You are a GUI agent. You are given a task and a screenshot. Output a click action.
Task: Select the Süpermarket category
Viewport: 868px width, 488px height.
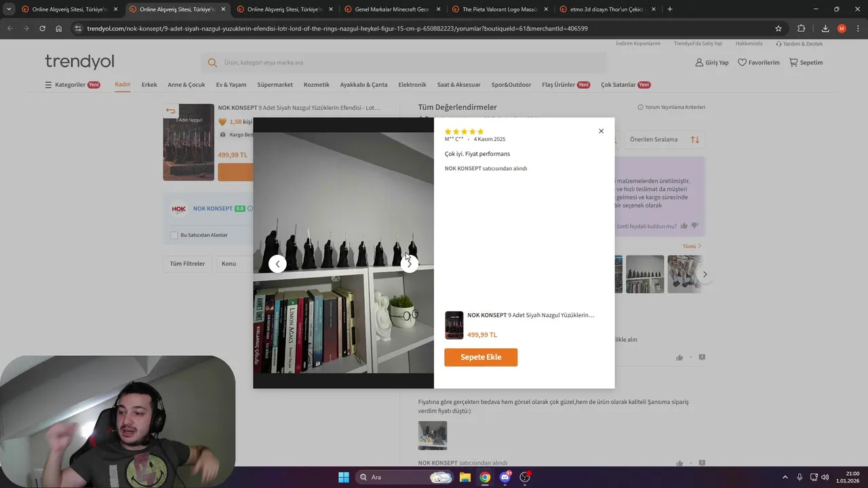click(275, 85)
